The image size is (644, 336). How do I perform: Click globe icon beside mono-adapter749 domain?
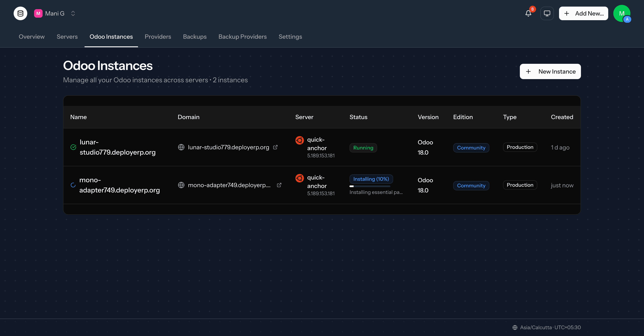click(x=181, y=185)
